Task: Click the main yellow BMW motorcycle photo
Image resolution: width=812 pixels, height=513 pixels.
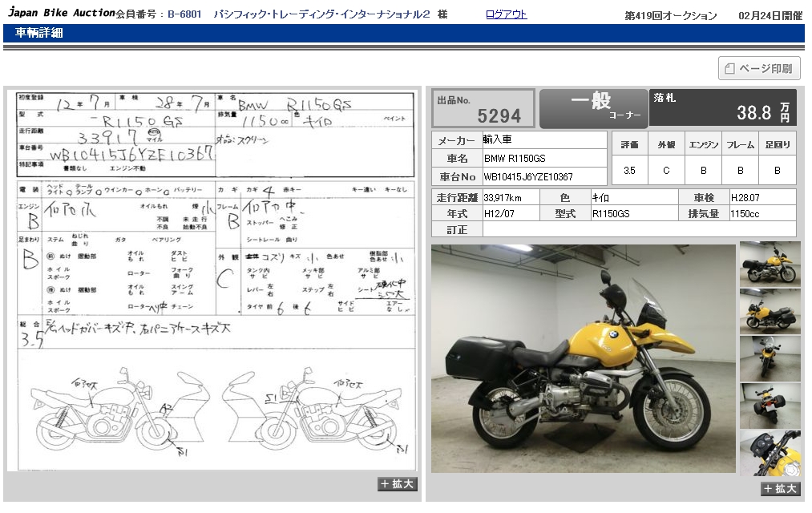Action: tap(583, 357)
